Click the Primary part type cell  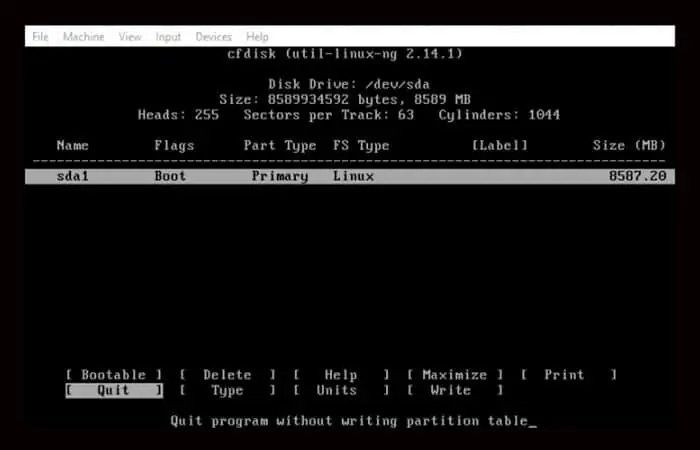tap(280, 176)
